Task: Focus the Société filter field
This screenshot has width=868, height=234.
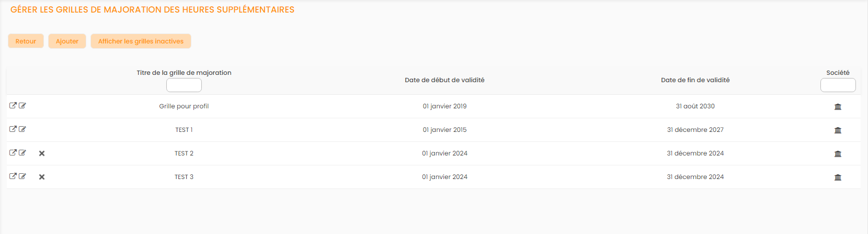Action: pyautogui.click(x=838, y=85)
